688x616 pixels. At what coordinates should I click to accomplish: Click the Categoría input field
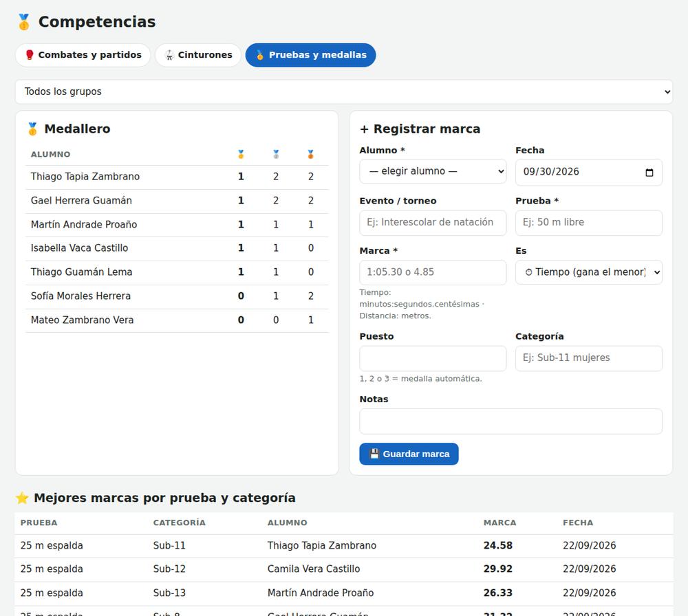click(589, 358)
